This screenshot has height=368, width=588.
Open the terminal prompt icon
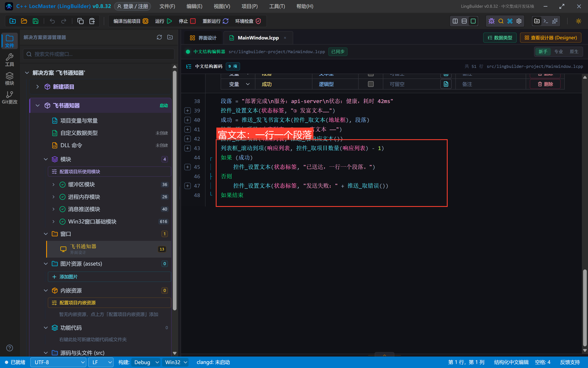(546, 21)
